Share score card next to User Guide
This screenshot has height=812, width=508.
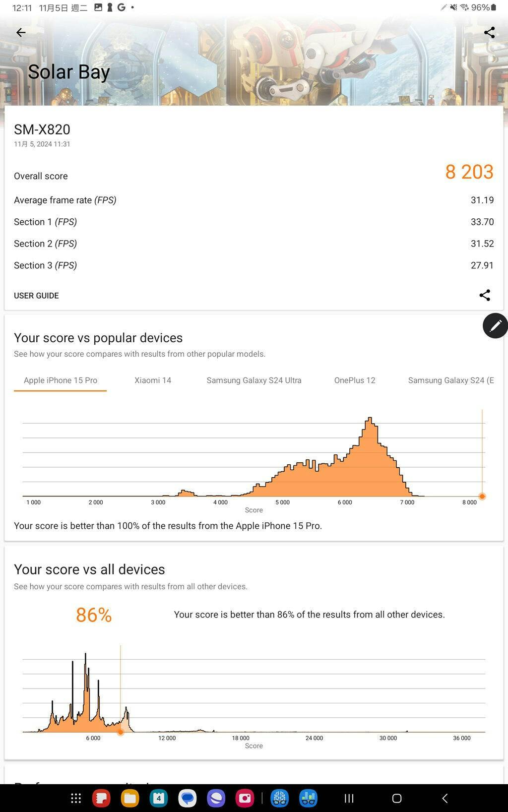click(485, 295)
